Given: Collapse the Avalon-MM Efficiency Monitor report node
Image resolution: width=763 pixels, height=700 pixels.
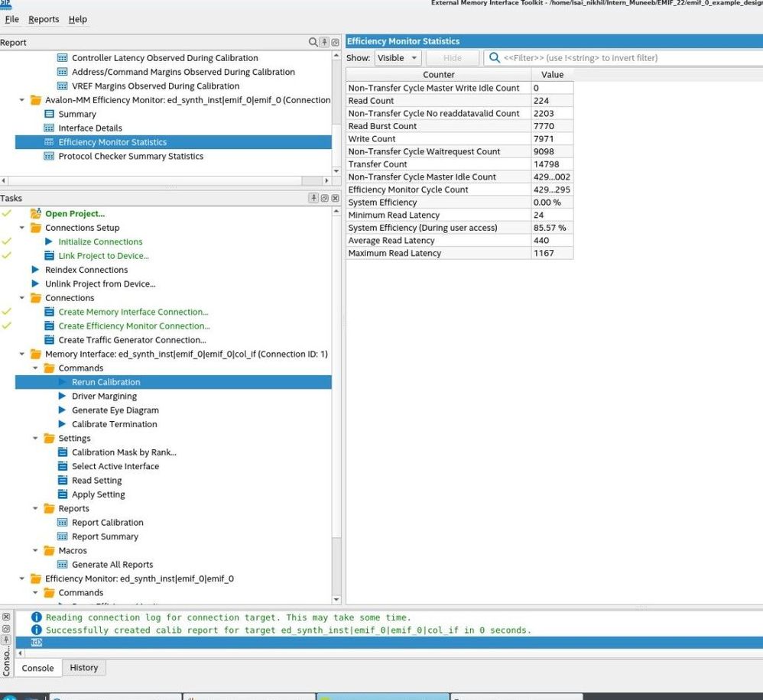Looking at the screenshot, I should click(x=22, y=100).
